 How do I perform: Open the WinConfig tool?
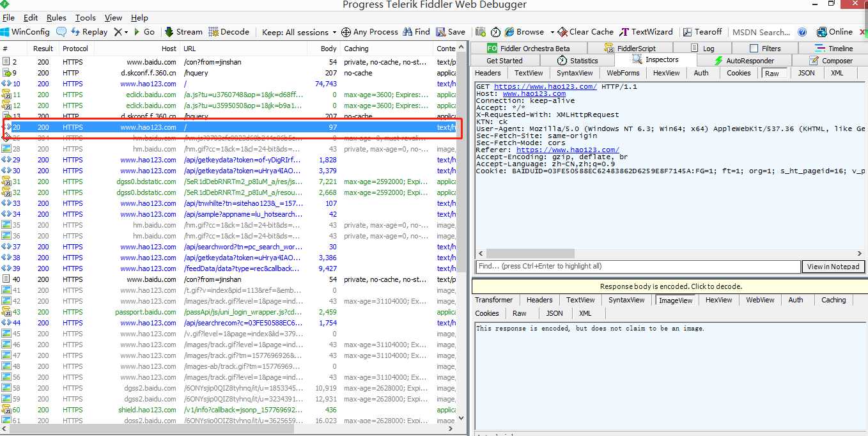[x=25, y=31]
